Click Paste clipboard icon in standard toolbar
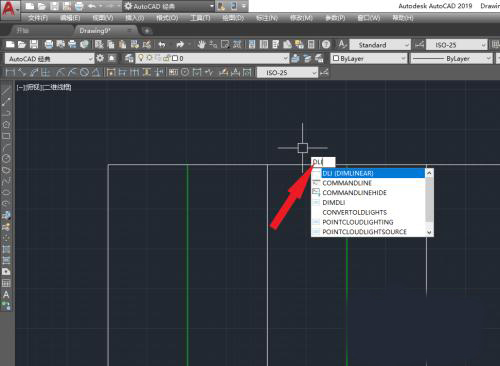Viewport: 500px width, 366px height. pos(123,44)
